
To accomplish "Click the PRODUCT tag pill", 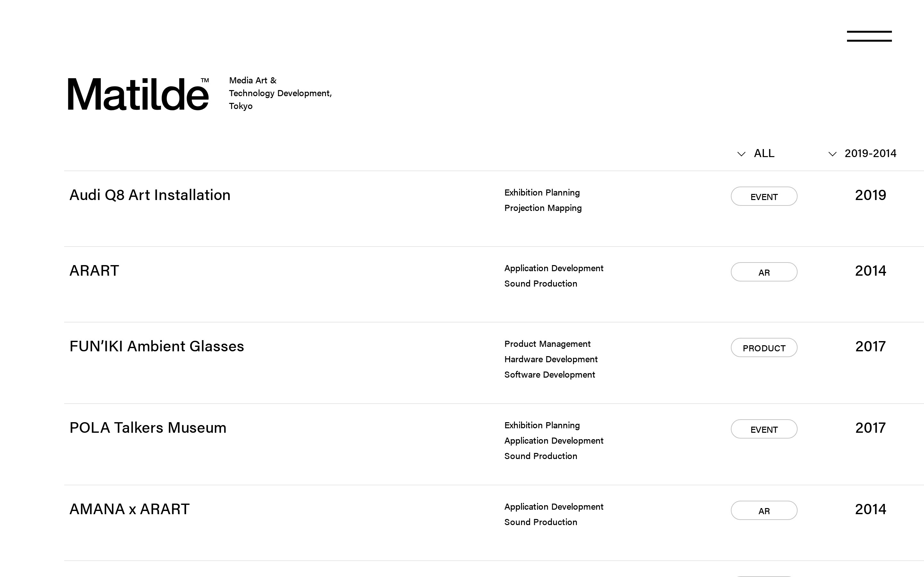I will click(764, 348).
